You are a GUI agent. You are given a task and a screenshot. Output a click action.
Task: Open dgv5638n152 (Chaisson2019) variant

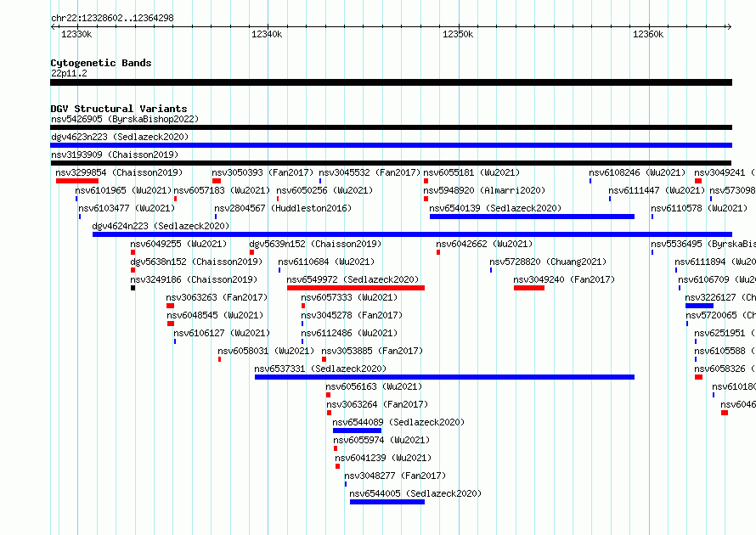coord(196,262)
